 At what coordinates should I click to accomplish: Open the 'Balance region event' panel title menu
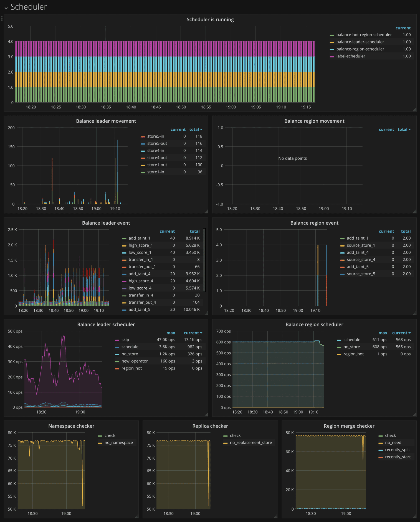point(314,223)
